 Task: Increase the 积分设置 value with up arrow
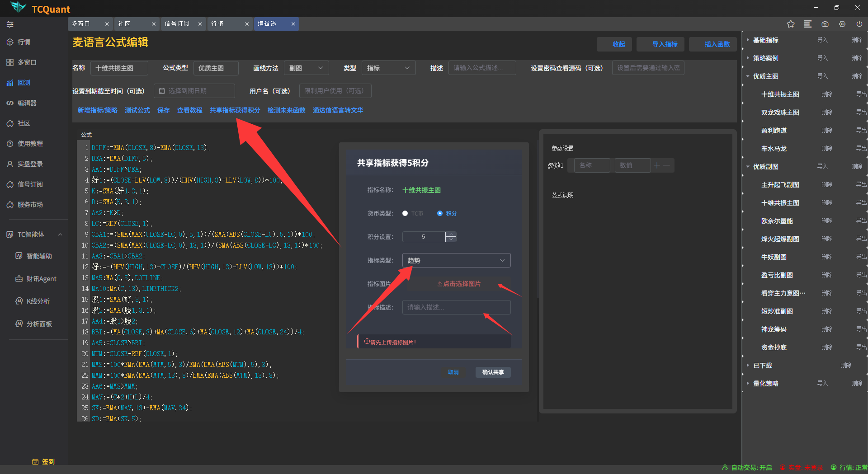coord(451,234)
